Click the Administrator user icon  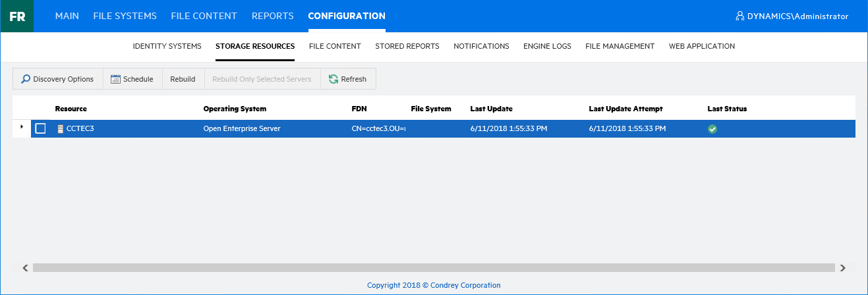coord(740,16)
